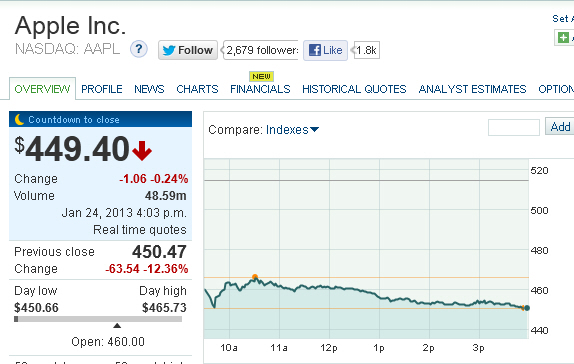This screenshot has width=574, height=364.
Task: Click the red down arrow beside 449.40
Action: point(142,151)
